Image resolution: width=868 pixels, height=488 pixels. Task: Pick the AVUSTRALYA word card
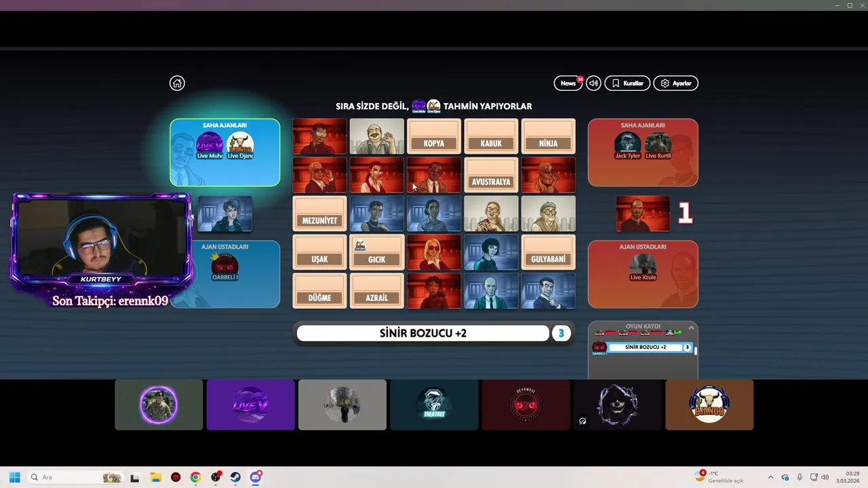pos(491,175)
